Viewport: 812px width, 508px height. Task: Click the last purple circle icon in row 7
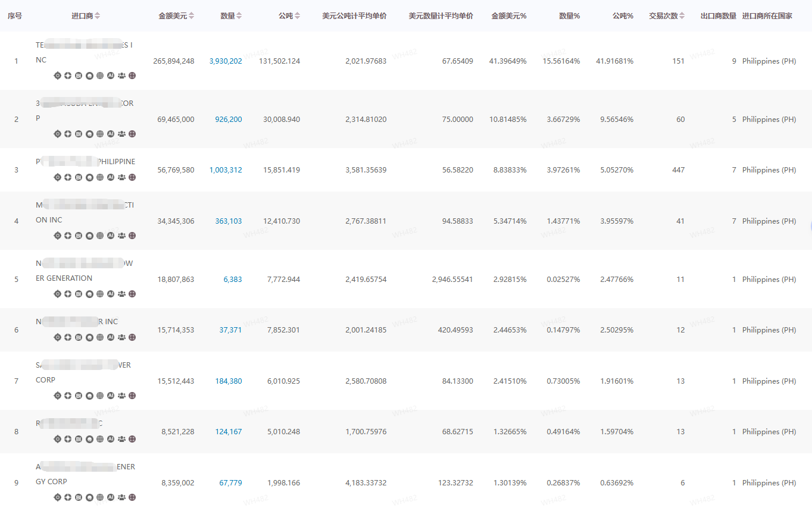(132, 396)
